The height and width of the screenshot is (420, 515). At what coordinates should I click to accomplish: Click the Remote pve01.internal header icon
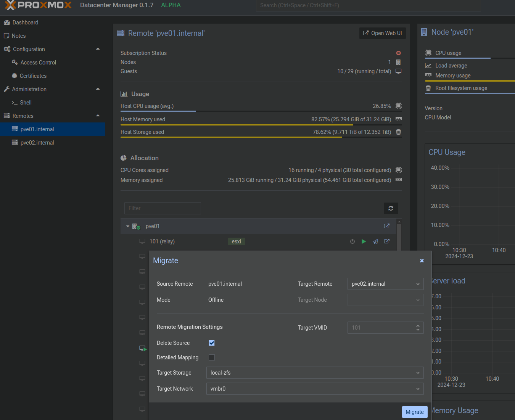click(x=121, y=33)
